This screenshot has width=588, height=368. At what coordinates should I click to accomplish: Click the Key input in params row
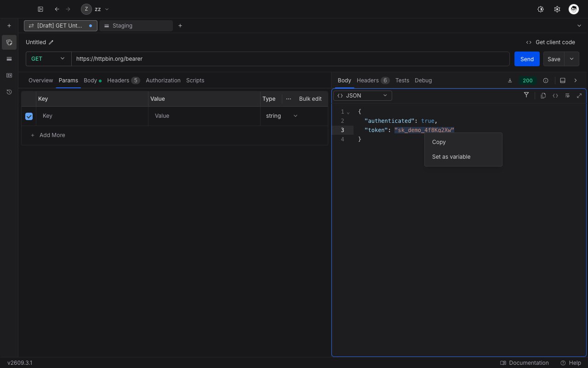(x=93, y=116)
